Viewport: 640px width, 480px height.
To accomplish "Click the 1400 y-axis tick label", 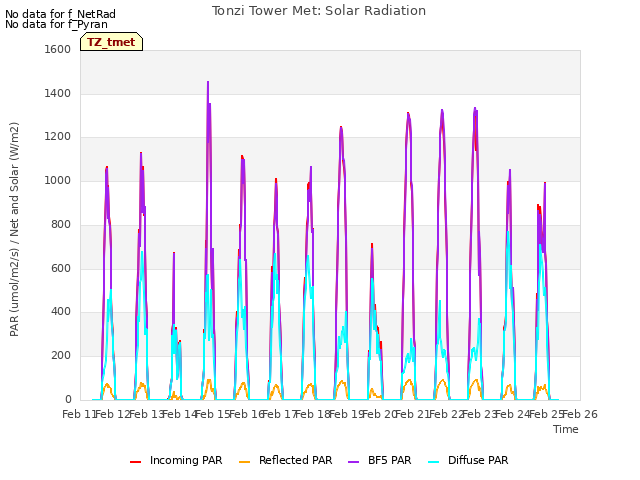I will 58,93.
